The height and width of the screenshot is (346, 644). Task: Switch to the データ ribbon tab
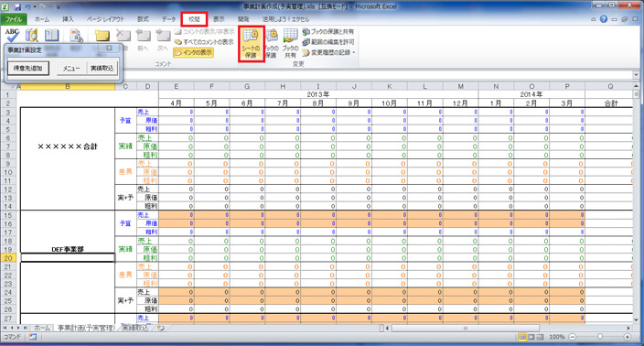point(168,19)
